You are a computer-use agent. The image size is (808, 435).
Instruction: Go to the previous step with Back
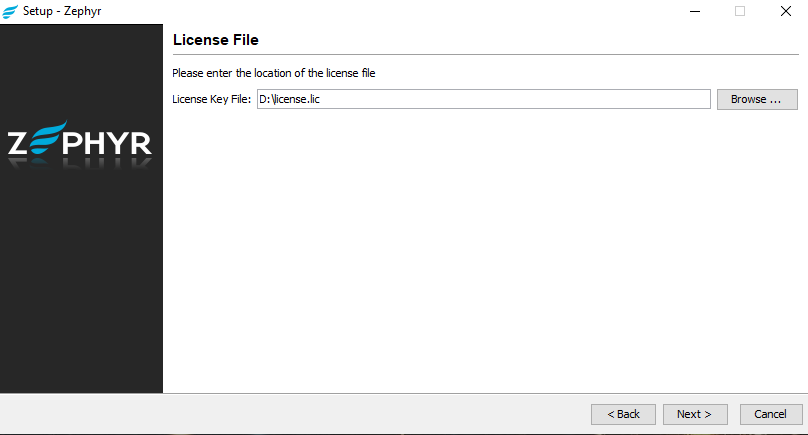[x=623, y=414]
